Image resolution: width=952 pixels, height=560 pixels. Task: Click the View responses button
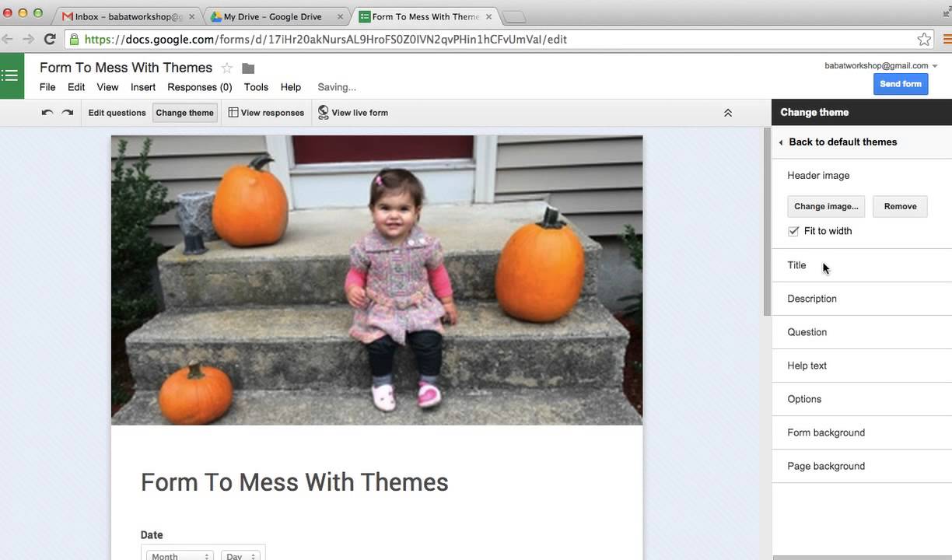click(x=266, y=113)
